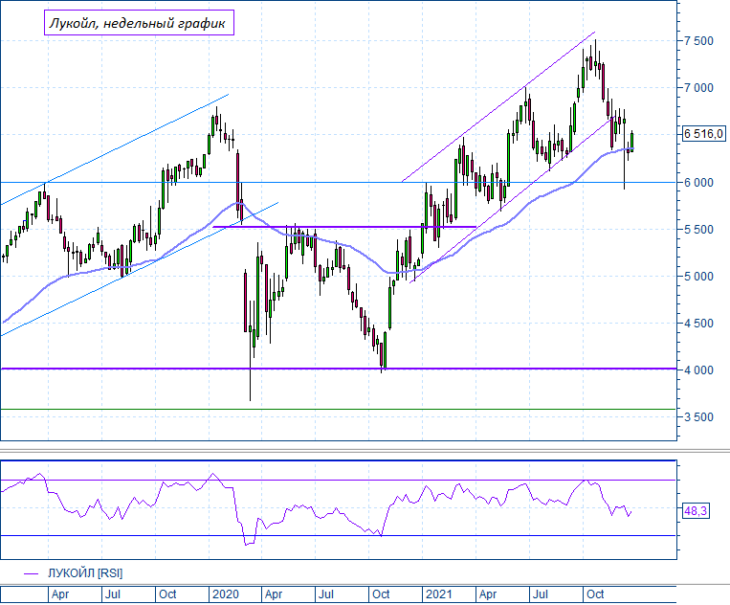Screen dimensions: 730x605
Task: Click the 6 000 price axis label
Action: (698, 182)
